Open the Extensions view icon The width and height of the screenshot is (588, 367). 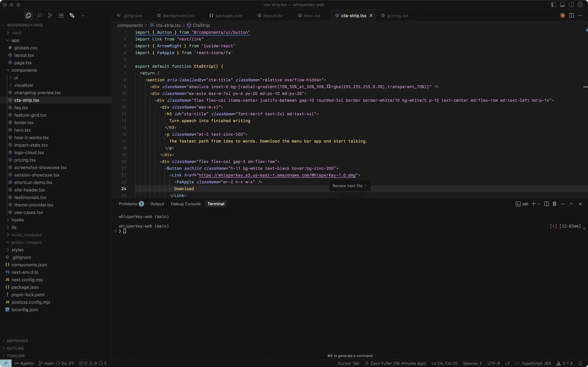pyautogui.click(x=61, y=15)
